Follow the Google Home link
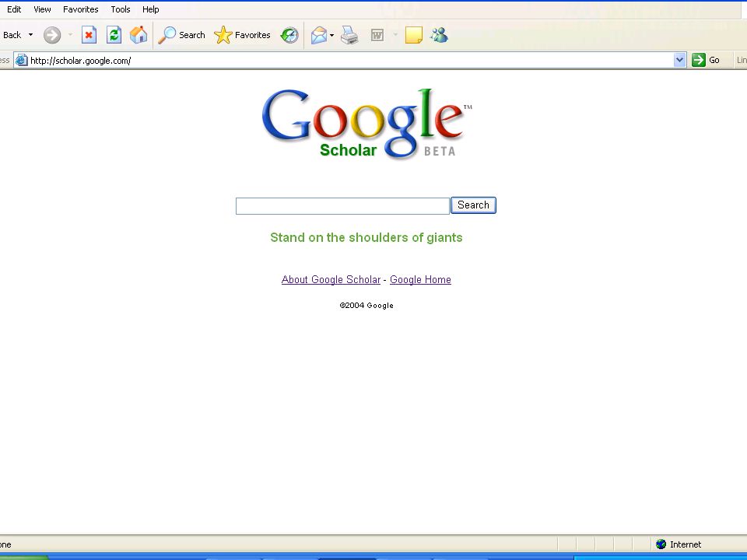Image resolution: width=747 pixels, height=560 pixels. (420, 279)
